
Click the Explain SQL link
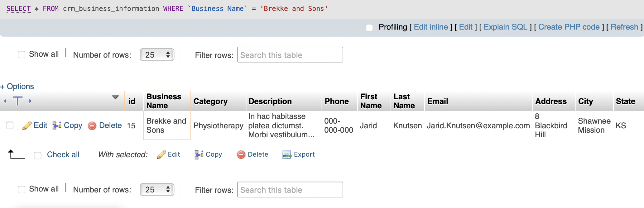[505, 27]
